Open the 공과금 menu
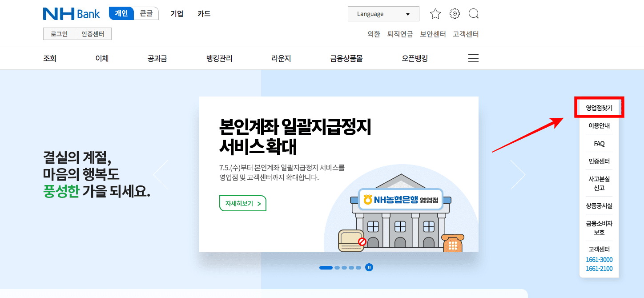The image size is (644, 298). 157,58
